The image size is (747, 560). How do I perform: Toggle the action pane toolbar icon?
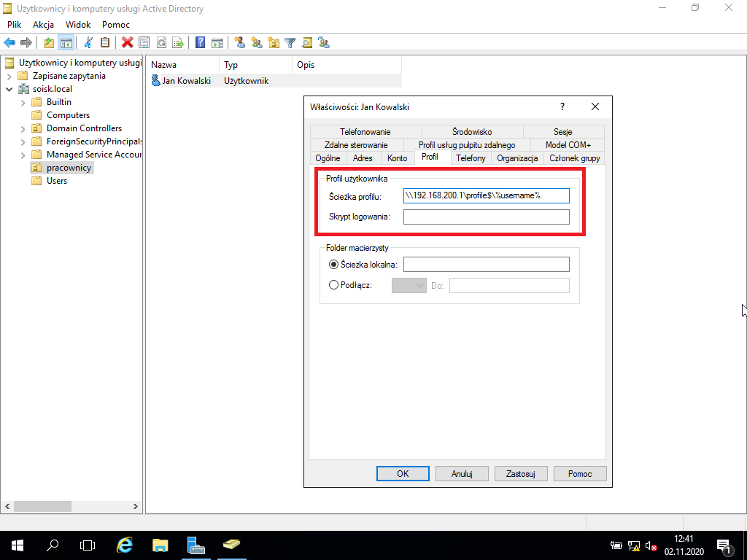217,43
